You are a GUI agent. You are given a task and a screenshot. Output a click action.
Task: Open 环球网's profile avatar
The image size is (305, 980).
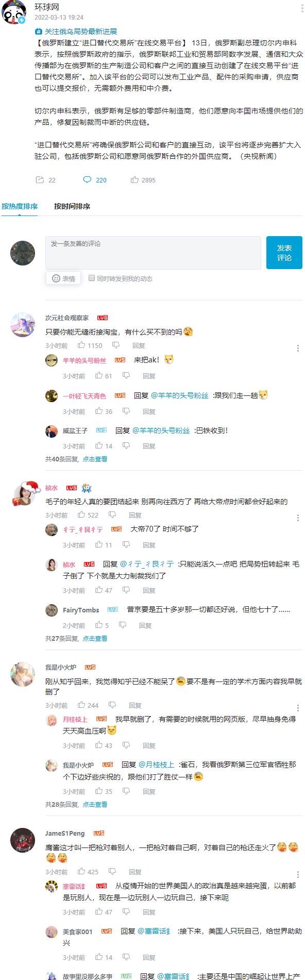pos(14,12)
